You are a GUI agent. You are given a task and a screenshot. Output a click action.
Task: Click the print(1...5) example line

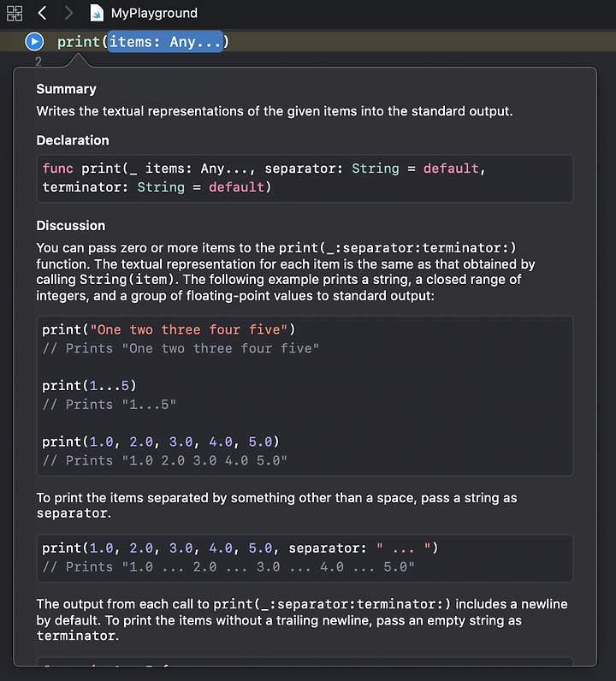click(x=89, y=386)
